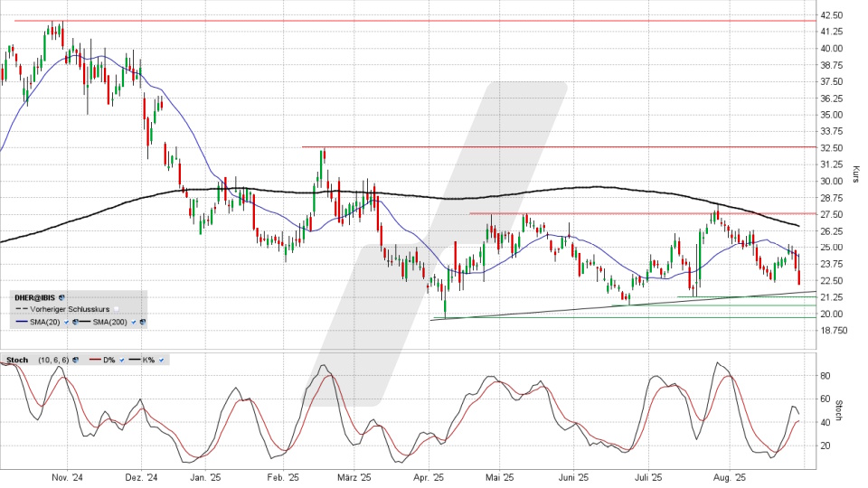Click the 41.25 price axis value
This screenshot has height=488, width=868.
(832, 32)
